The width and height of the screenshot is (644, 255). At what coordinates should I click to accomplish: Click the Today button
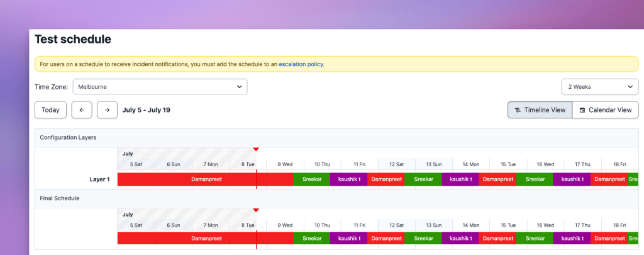(x=50, y=110)
